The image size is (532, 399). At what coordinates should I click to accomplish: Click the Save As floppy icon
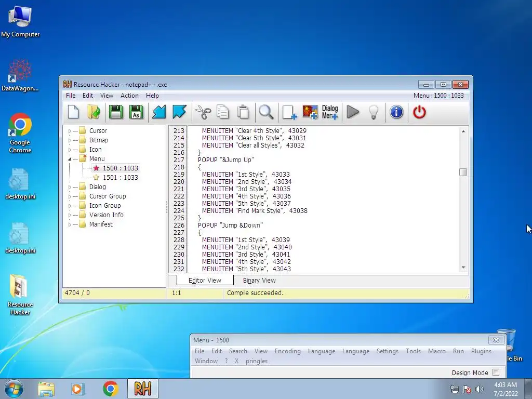[x=136, y=112]
